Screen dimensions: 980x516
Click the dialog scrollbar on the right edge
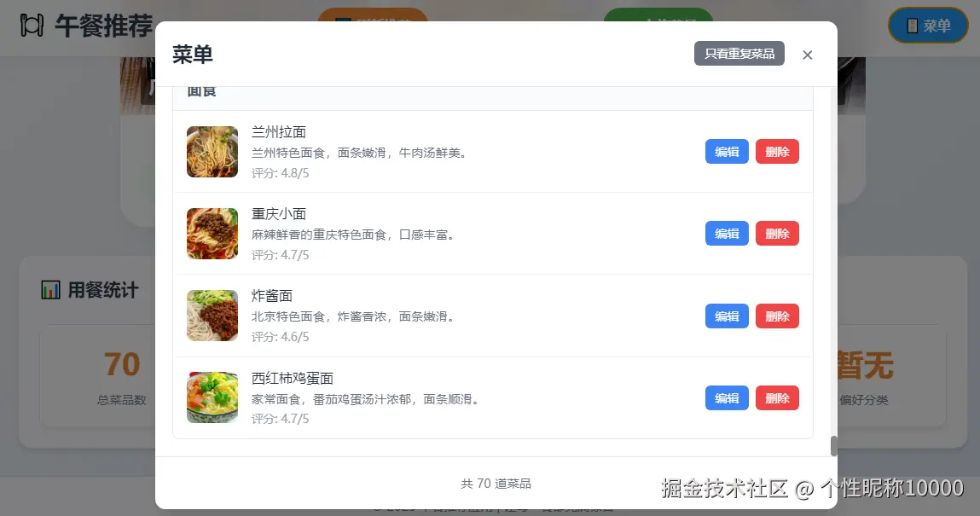click(832, 444)
